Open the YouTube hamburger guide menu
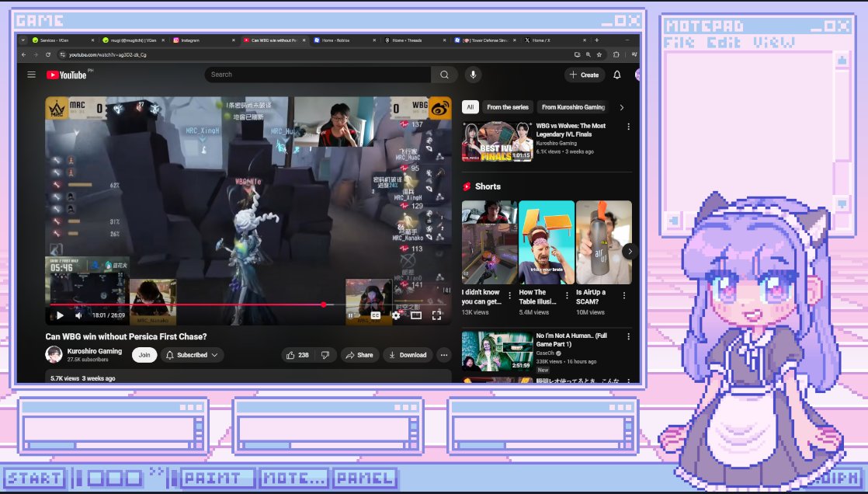This screenshot has height=494, width=868. coord(32,75)
